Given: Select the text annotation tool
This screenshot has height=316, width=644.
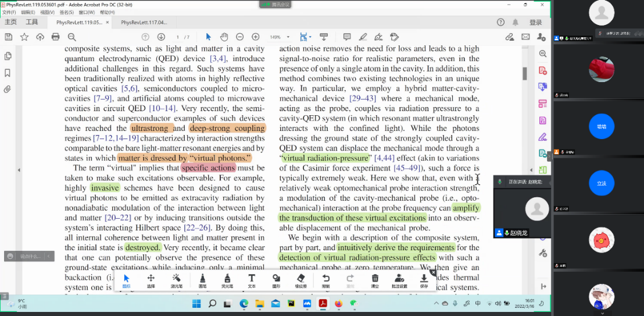Looking at the screenshot, I should click(x=252, y=279).
